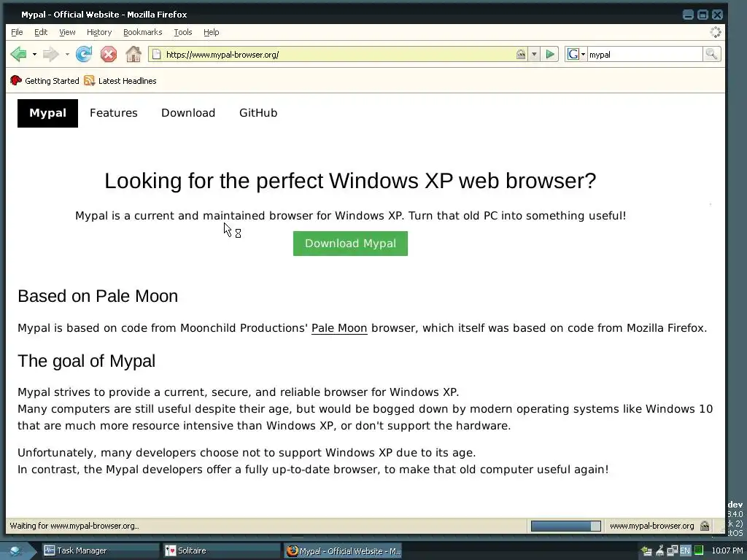Switch to Solitaire in the taskbar
747x560 pixels.
[x=220, y=551]
